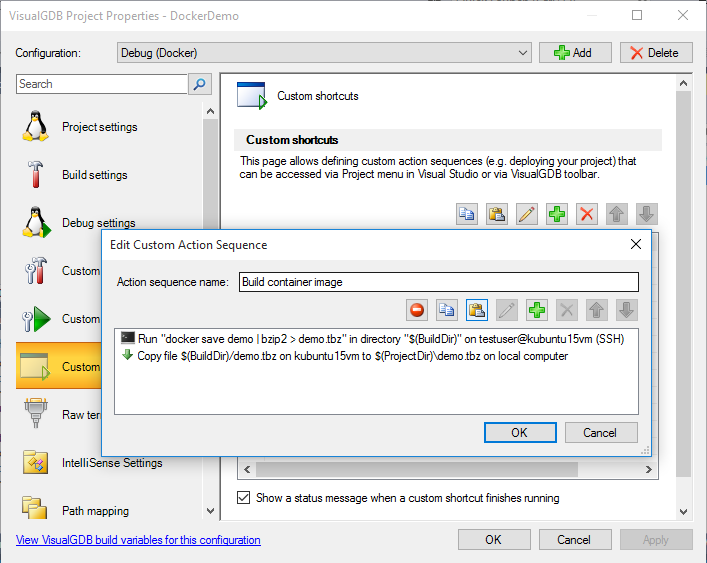Click the main page vertical scrollbar thumb
Viewport: 707px width, 563px height.
coord(684,284)
